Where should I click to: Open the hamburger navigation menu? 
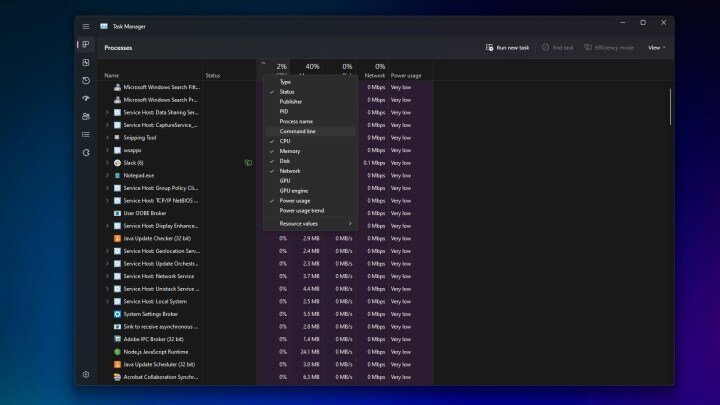point(86,27)
